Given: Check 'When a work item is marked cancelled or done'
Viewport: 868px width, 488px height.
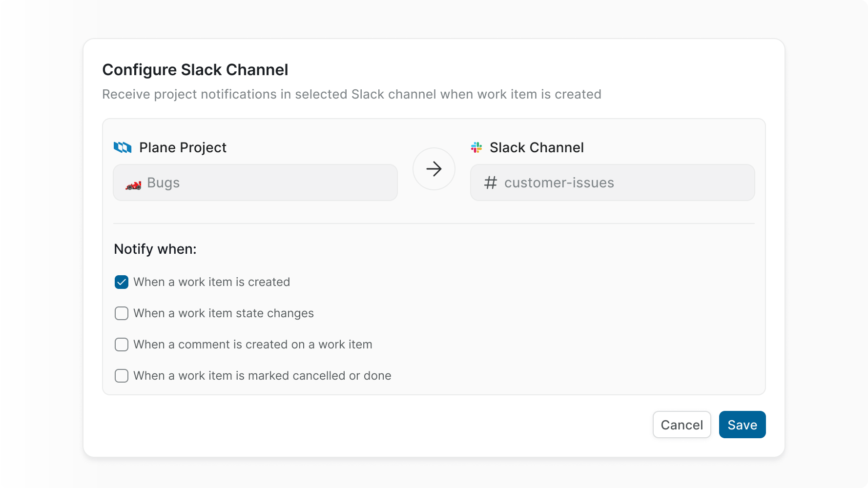Looking at the screenshot, I should (x=121, y=376).
